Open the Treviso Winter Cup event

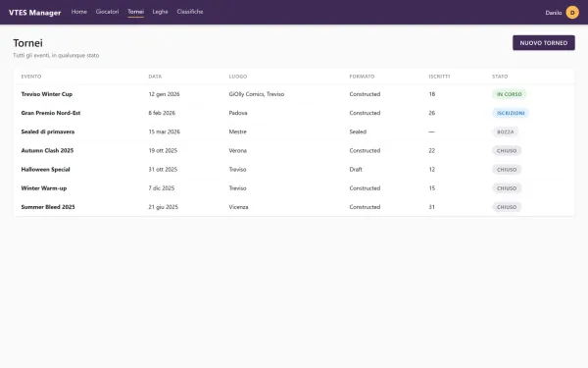pyautogui.click(x=47, y=94)
